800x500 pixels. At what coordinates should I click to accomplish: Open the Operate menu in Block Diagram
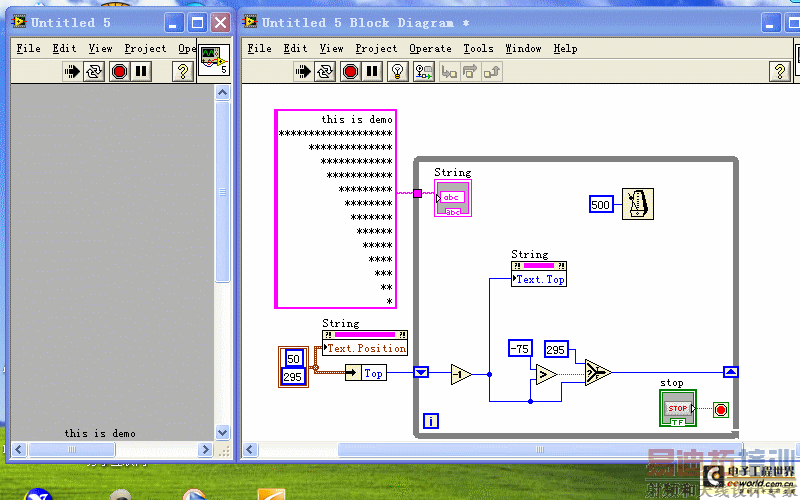pos(430,48)
